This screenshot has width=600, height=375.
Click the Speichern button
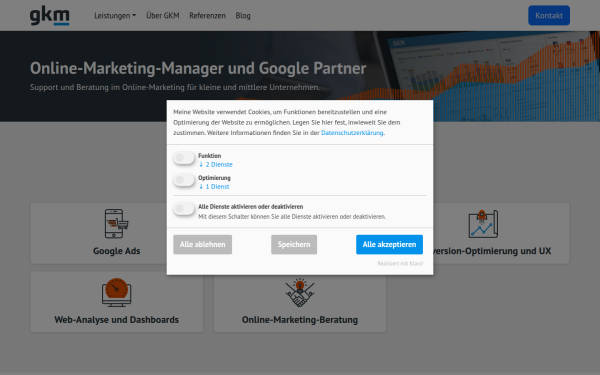(x=294, y=245)
